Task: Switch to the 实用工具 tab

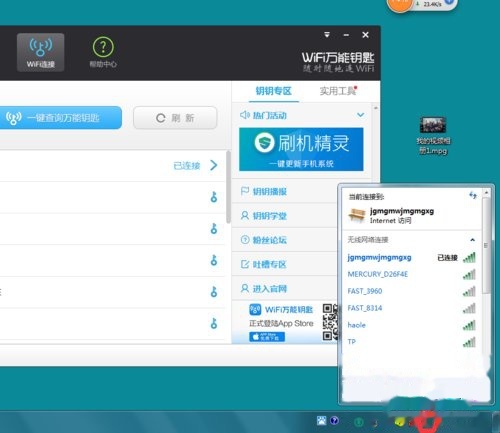Action: (338, 91)
